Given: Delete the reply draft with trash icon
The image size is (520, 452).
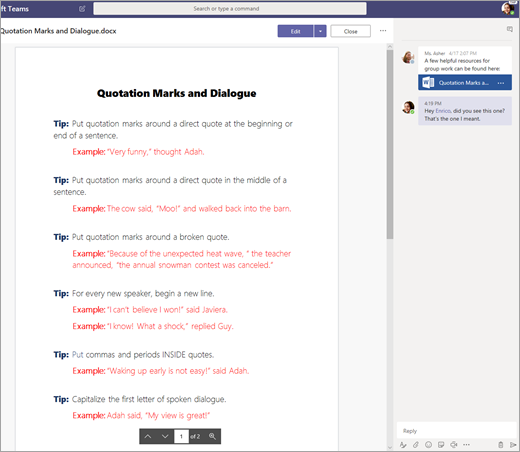Looking at the screenshot, I should coord(500,445).
